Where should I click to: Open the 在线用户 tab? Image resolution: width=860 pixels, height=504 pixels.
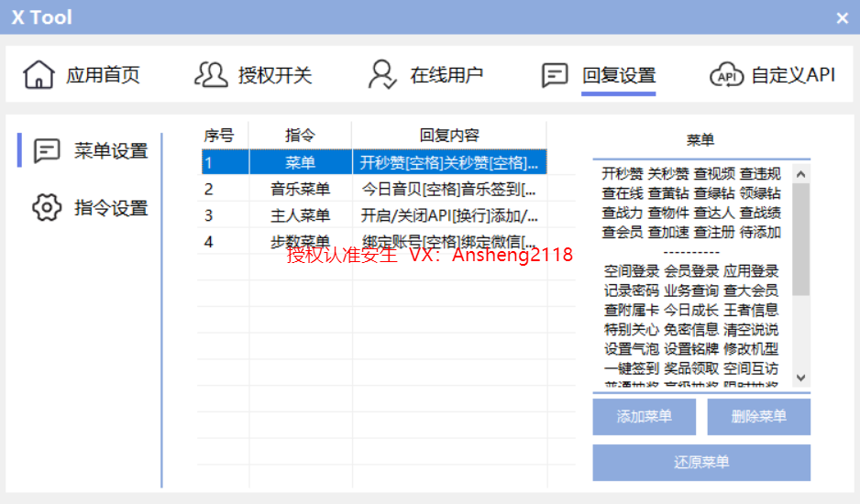(425, 74)
